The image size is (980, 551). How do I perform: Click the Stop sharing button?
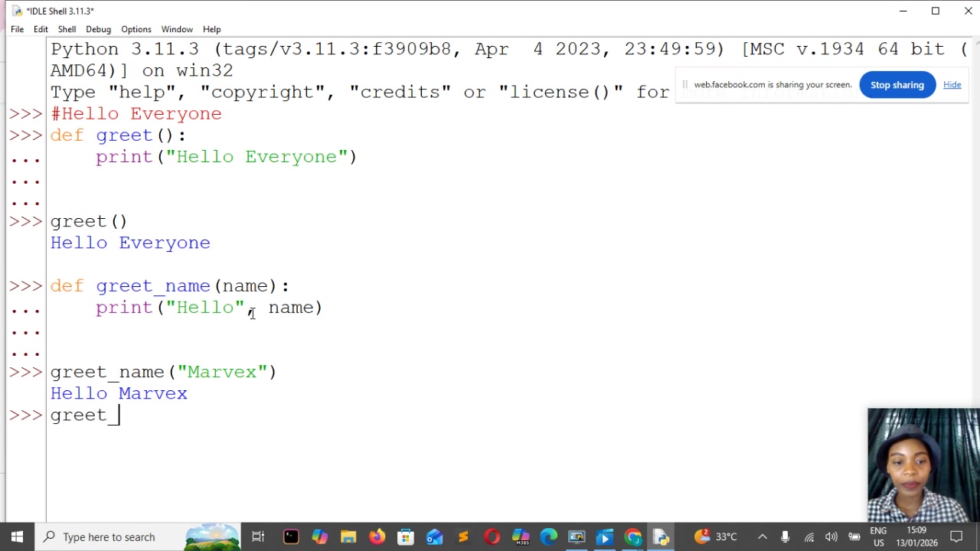[897, 85]
